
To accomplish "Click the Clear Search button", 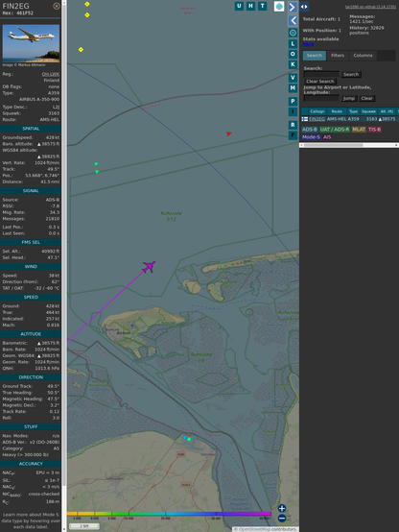I will click(x=320, y=81).
